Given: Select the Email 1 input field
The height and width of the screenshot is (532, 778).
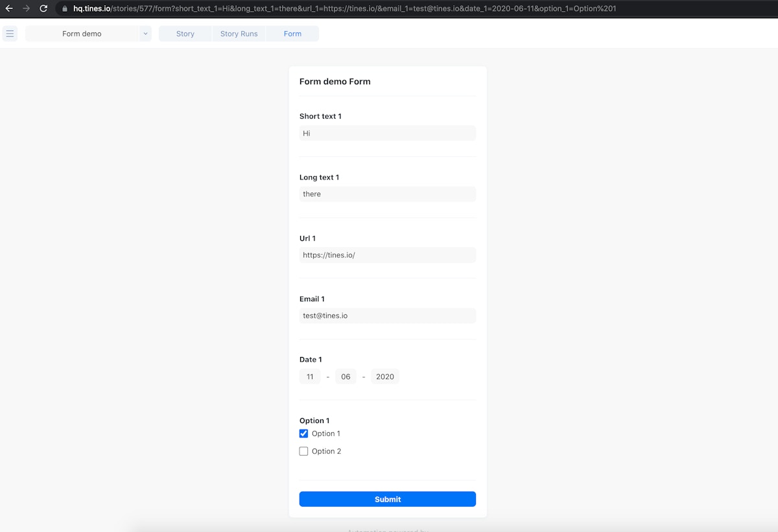Looking at the screenshot, I should 387,316.
